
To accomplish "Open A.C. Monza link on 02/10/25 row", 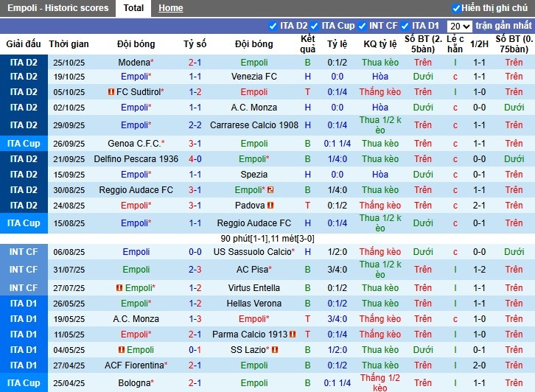I will tap(253, 108).
